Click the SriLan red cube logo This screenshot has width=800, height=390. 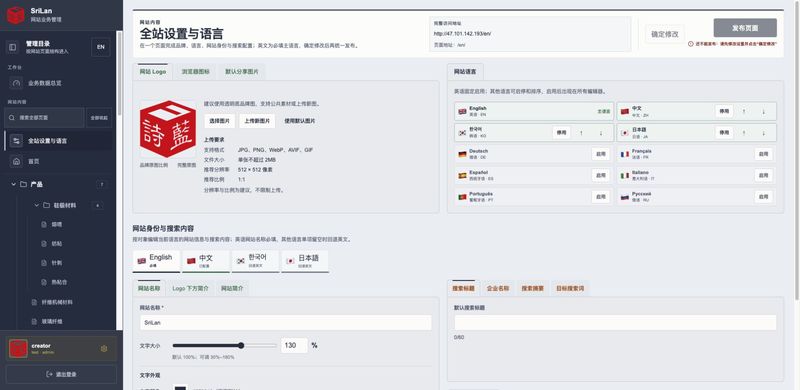click(16, 15)
